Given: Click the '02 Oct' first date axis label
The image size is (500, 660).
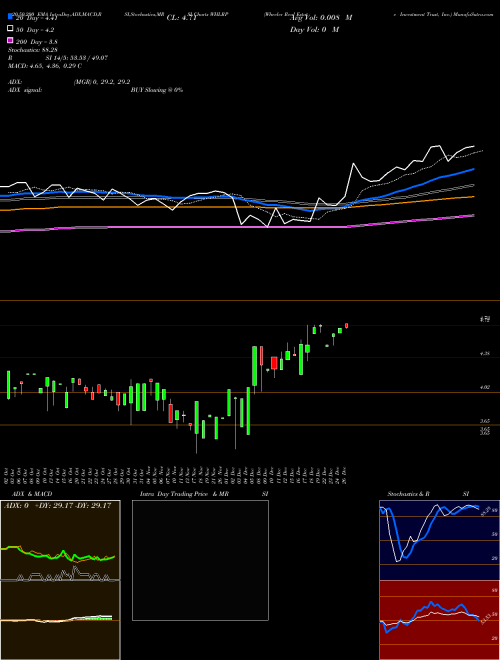Looking at the screenshot, I should 7,475.
